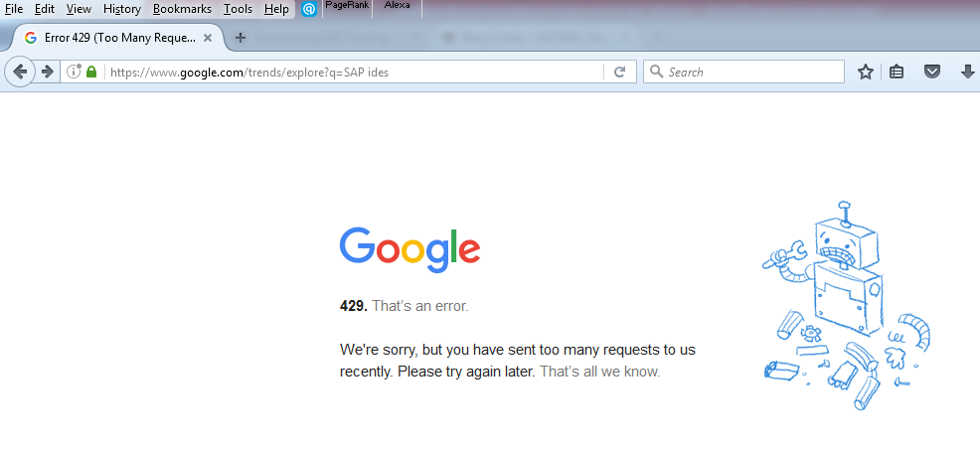This screenshot has height=452, width=980.
Task: Click the "Please try again later." sentence
Action: tap(467, 373)
